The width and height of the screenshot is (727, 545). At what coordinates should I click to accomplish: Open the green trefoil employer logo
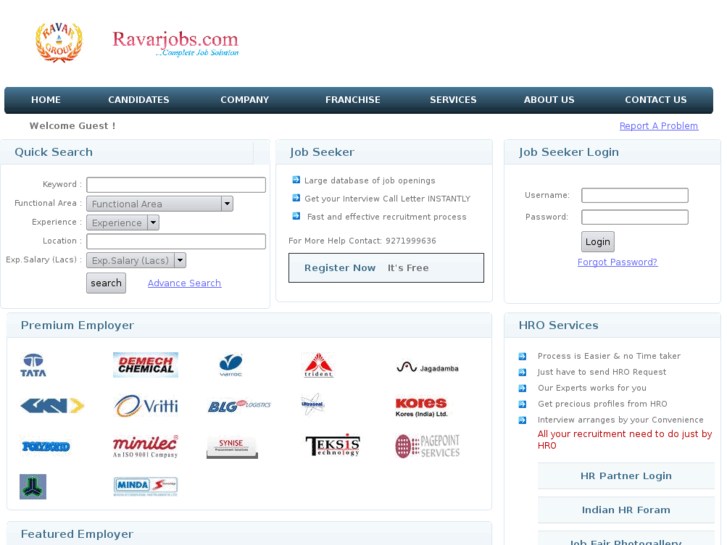pos(33,487)
